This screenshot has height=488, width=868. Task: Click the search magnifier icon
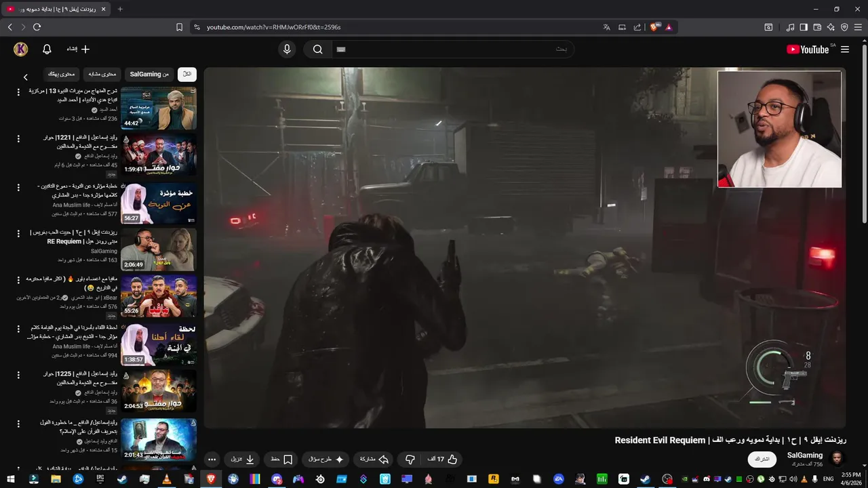click(317, 49)
